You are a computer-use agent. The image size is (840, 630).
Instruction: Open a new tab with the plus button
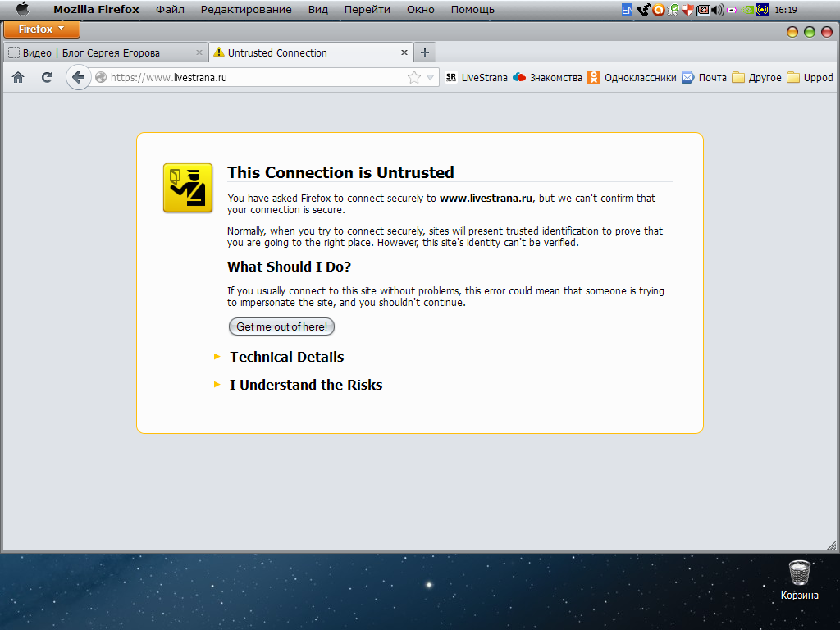point(424,52)
